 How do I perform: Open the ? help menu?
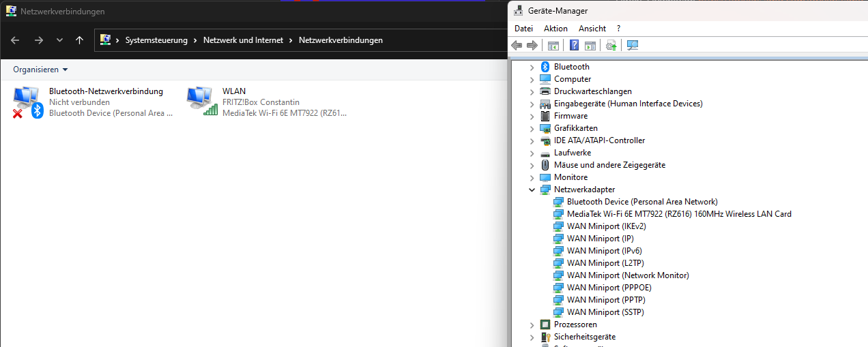click(618, 28)
